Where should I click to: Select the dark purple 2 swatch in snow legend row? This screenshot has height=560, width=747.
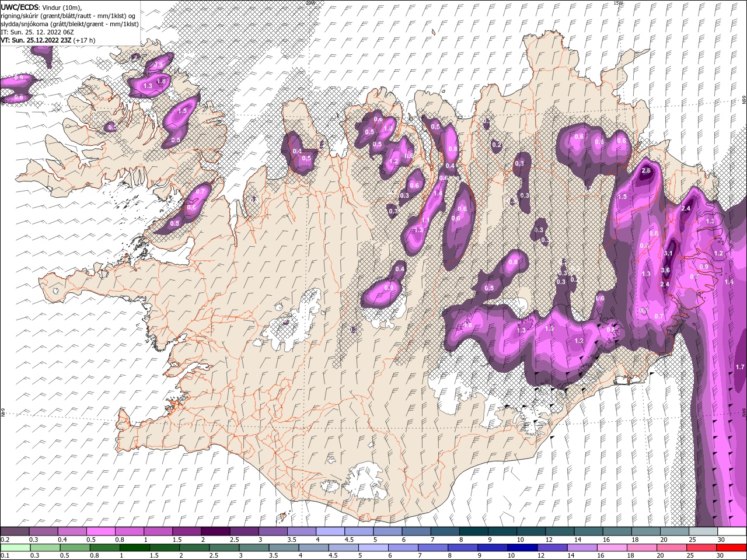pos(215,531)
